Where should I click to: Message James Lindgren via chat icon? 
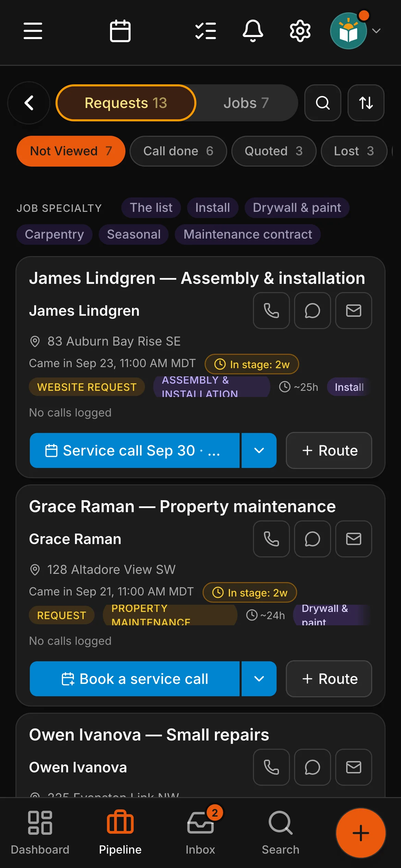tap(313, 311)
